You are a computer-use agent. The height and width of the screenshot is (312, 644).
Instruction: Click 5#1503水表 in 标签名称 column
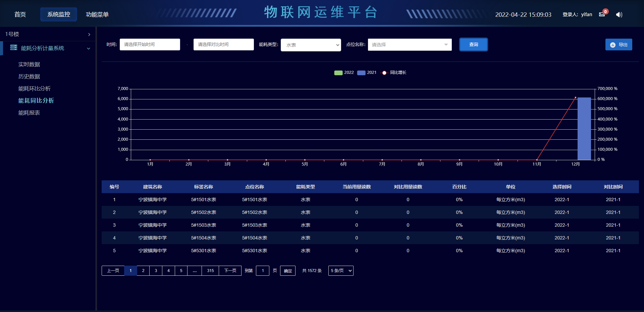coord(204,225)
